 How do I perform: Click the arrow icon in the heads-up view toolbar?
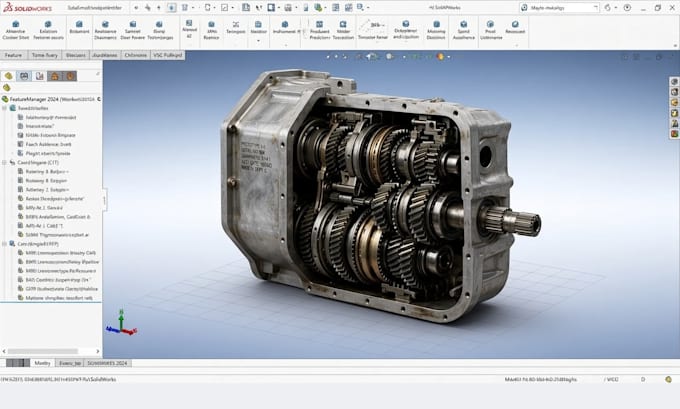coord(371,56)
